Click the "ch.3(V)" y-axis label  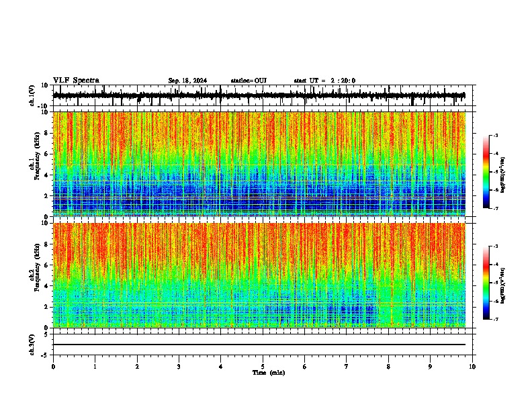click(x=32, y=345)
